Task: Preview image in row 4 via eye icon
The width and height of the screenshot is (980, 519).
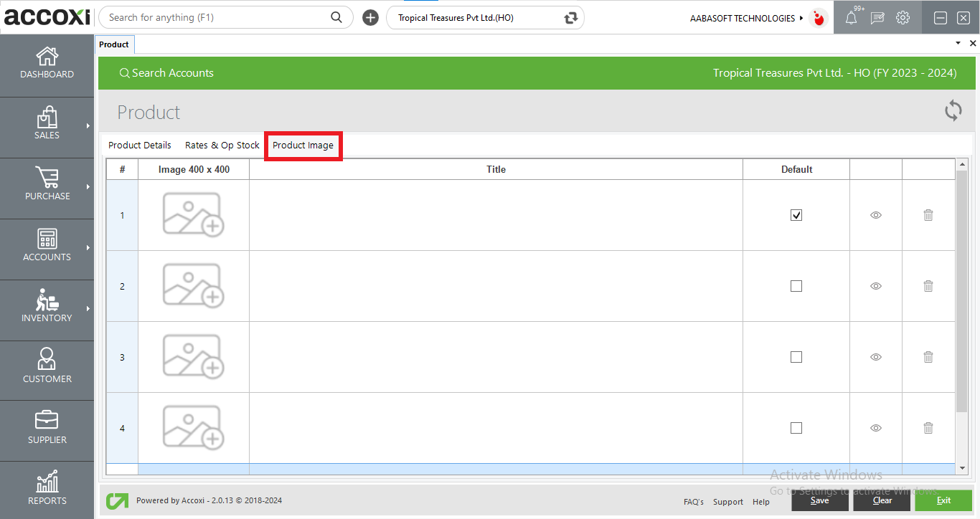Action: (x=875, y=428)
